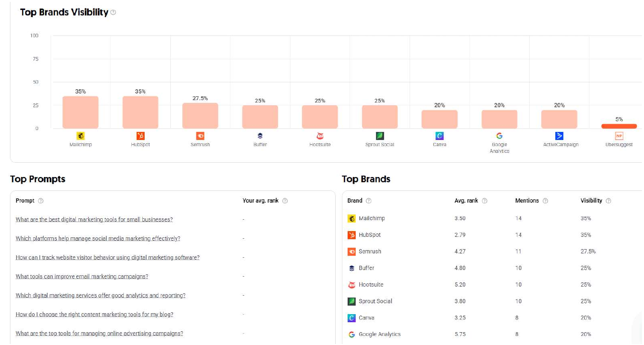This screenshot has height=345, width=644.
Task: Click the HubSpot icon in Top Brands table
Action: (x=352, y=235)
